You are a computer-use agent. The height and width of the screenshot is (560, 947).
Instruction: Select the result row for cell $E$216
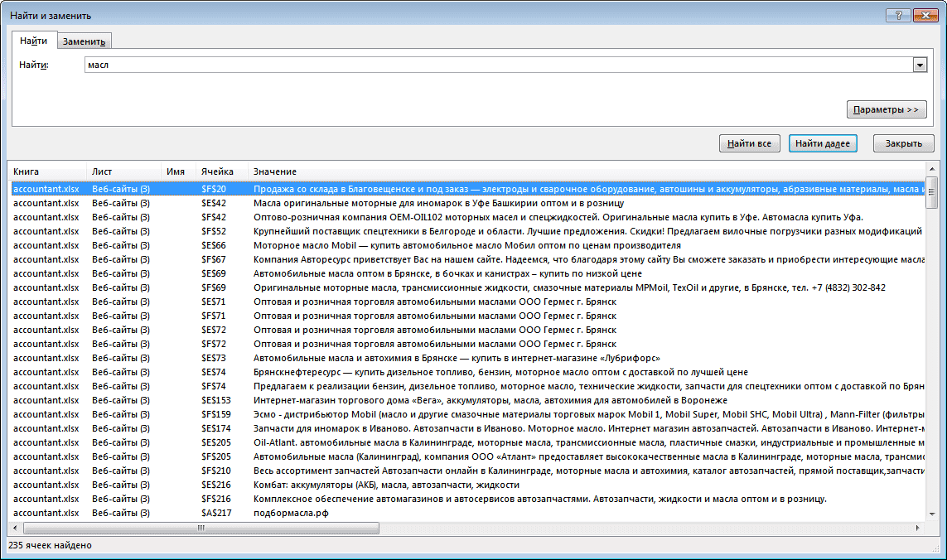pos(467,485)
